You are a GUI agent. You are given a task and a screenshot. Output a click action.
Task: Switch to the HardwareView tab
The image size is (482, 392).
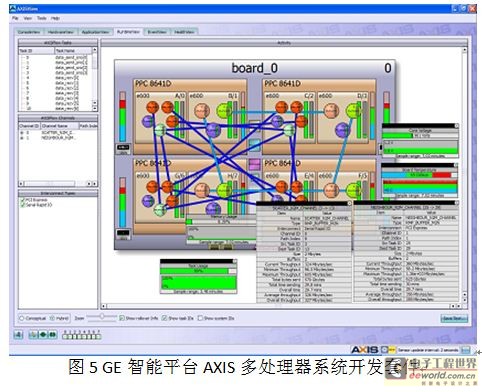60,32
